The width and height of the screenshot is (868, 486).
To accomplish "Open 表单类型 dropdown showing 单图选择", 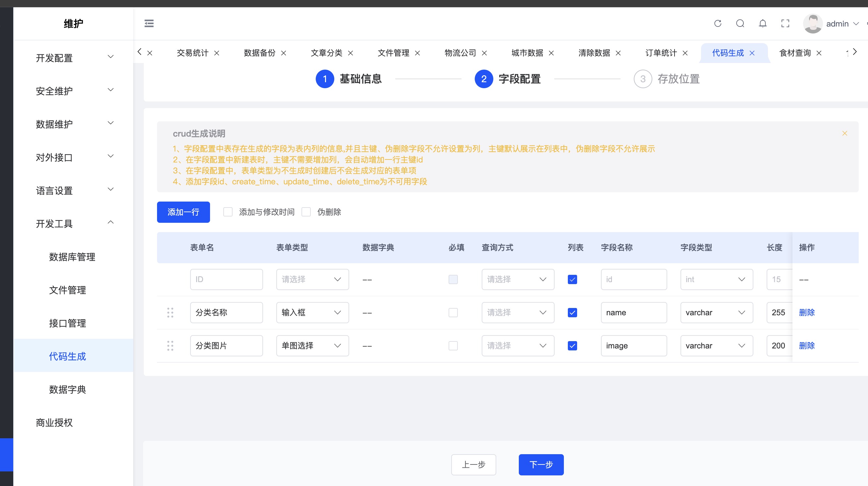I will [x=313, y=346].
